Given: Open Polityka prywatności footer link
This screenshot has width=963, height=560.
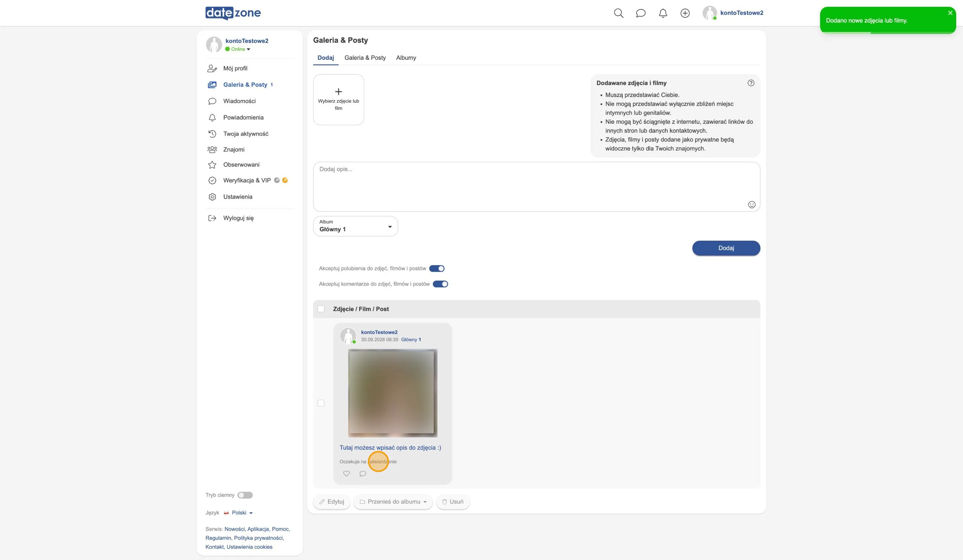Looking at the screenshot, I should tap(258, 538).
